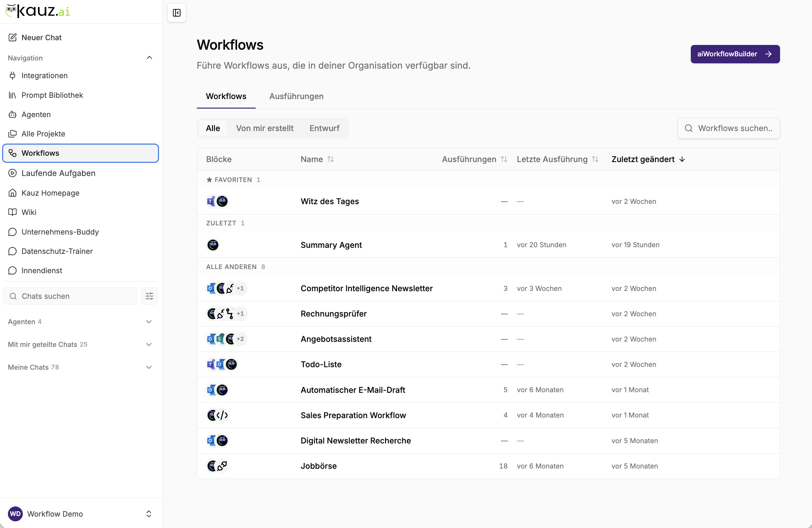Switch to the Ausführungen tab
Viewport: 812px width, 528px height.
(x=297, y=96)
